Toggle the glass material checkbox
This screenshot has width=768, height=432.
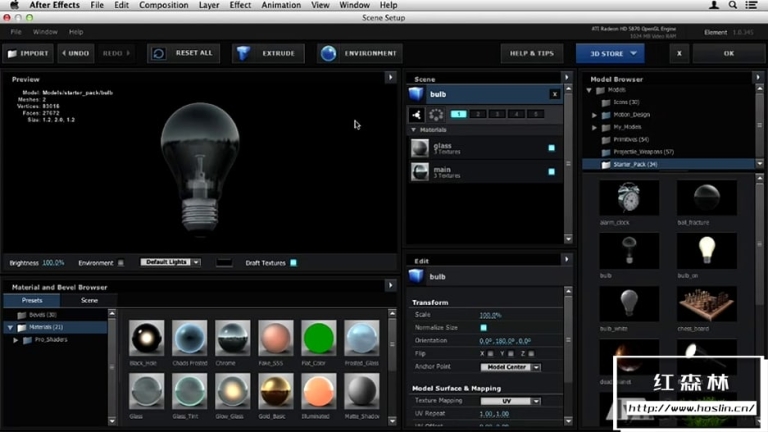point(552,148)
